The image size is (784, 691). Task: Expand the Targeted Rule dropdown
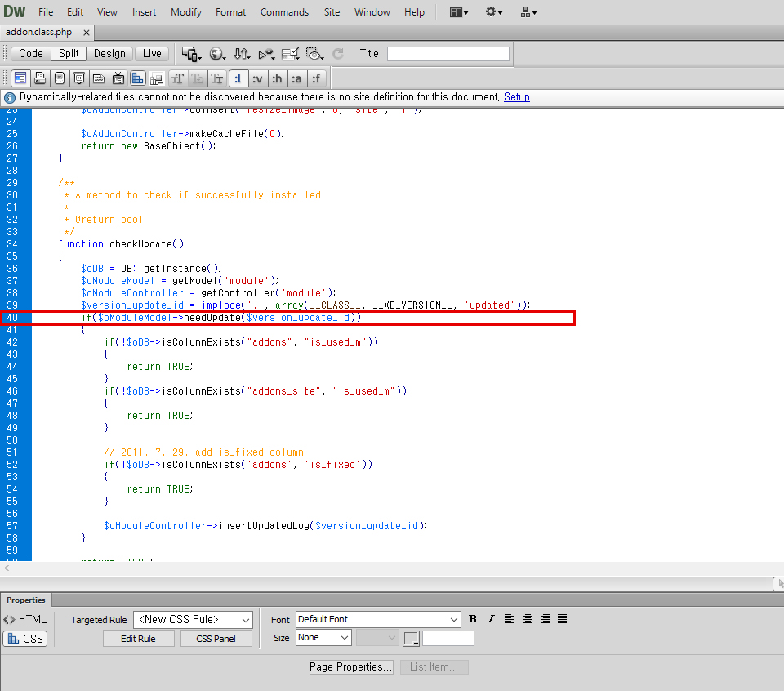(193, 619)
